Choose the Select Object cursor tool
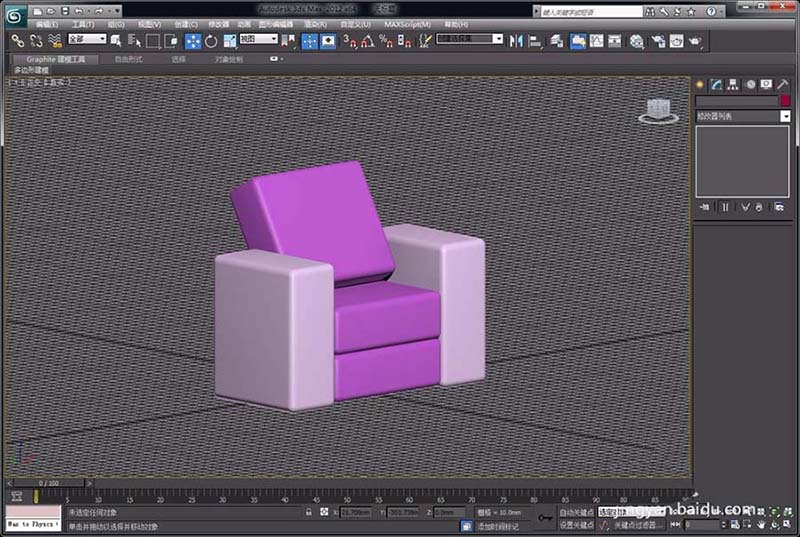Viewport: 800px width, 537px height. pyautogui.click(x=116, y=41)
